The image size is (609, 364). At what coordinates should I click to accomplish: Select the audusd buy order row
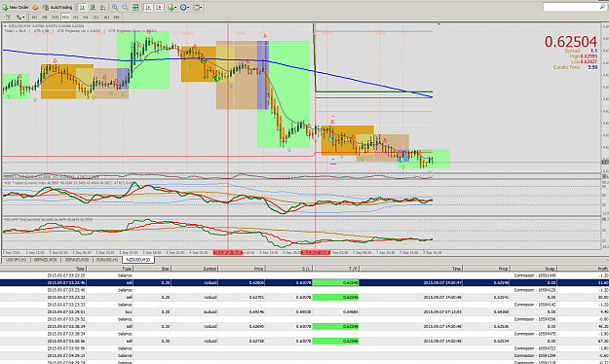click(304, 311)
